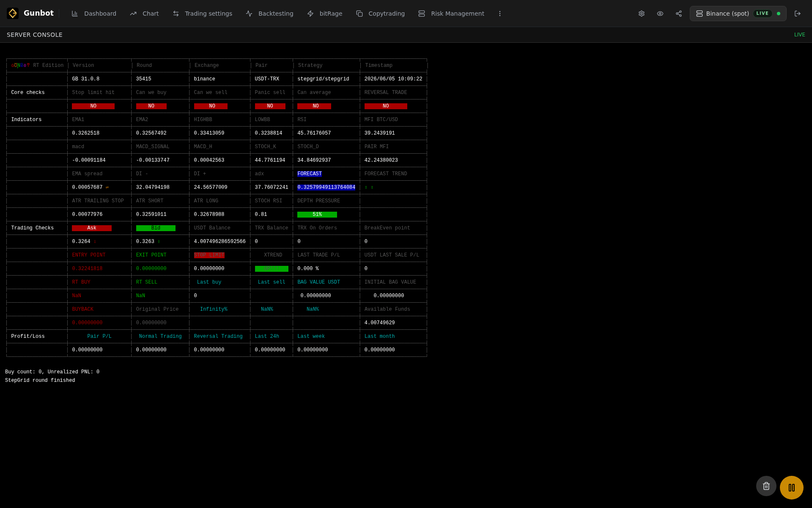812x508 pixels.
Task: Click the Last 24h header
Action: 267,337
